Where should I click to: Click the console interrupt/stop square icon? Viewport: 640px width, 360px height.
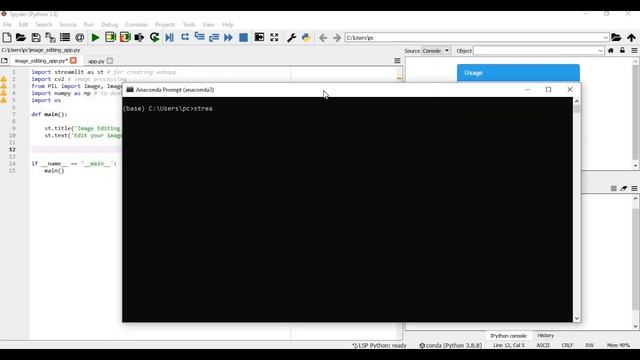[613, 188]
